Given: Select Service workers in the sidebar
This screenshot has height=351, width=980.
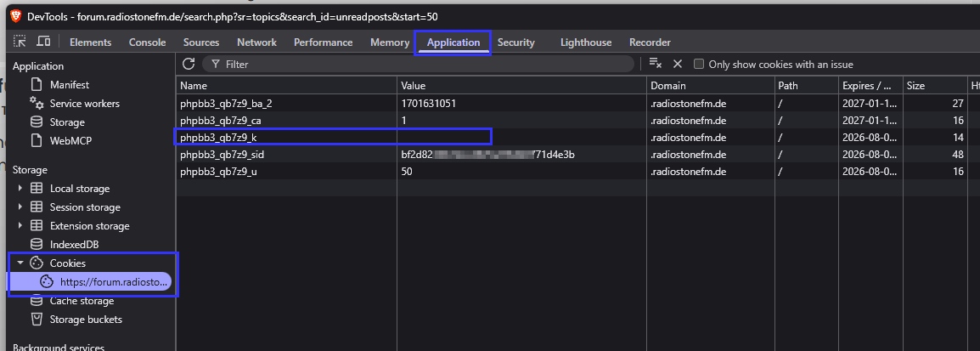Looking at the screenshot, I should click(84, 103).
